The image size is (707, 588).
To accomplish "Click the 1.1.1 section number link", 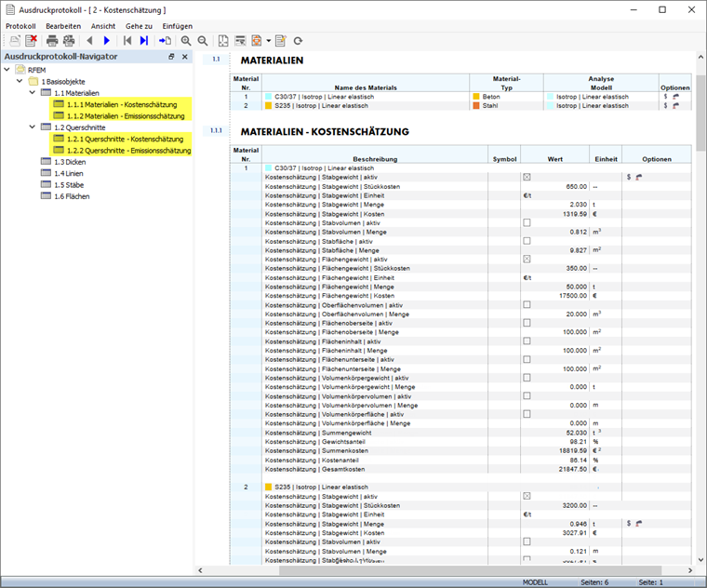I will coord(216,130).
